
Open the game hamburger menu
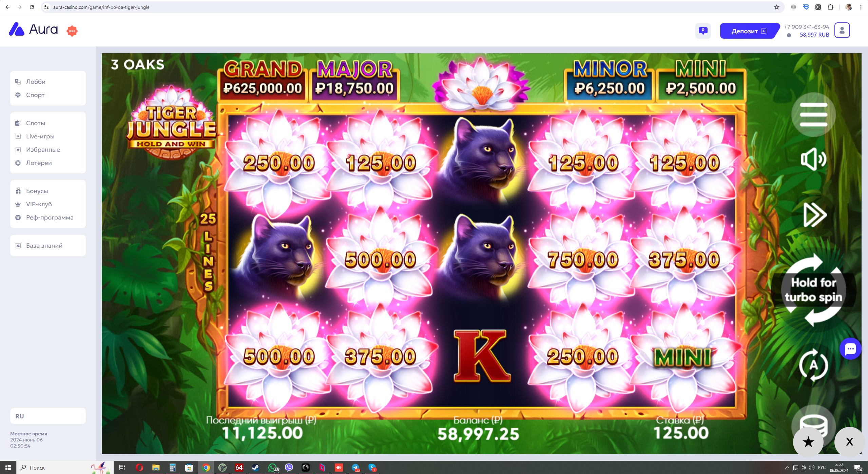[x=813, y=114]
